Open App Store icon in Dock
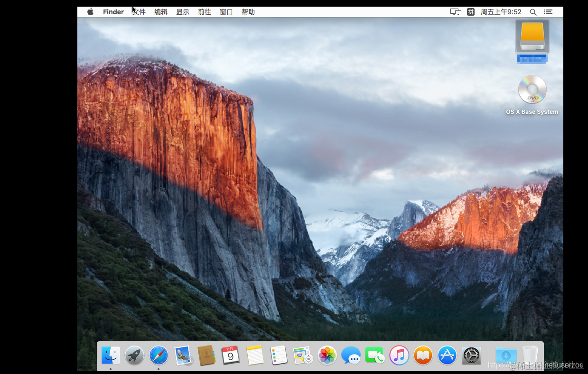The width and height of the screenshot is (588, 374). (447, 355)
